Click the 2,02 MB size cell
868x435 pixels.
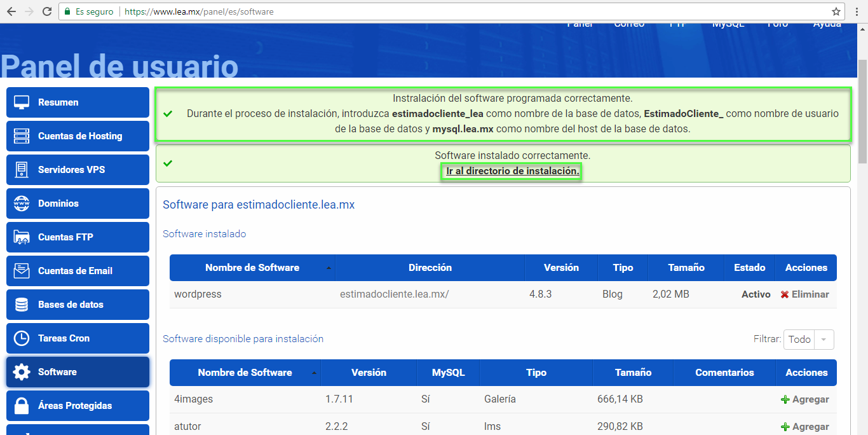[x=670, y=294]
